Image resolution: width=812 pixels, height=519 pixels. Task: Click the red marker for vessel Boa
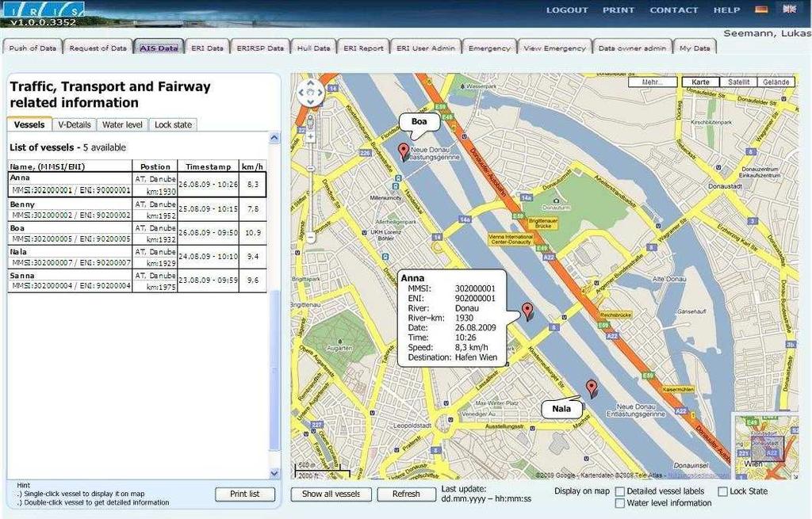coord(404,151)
